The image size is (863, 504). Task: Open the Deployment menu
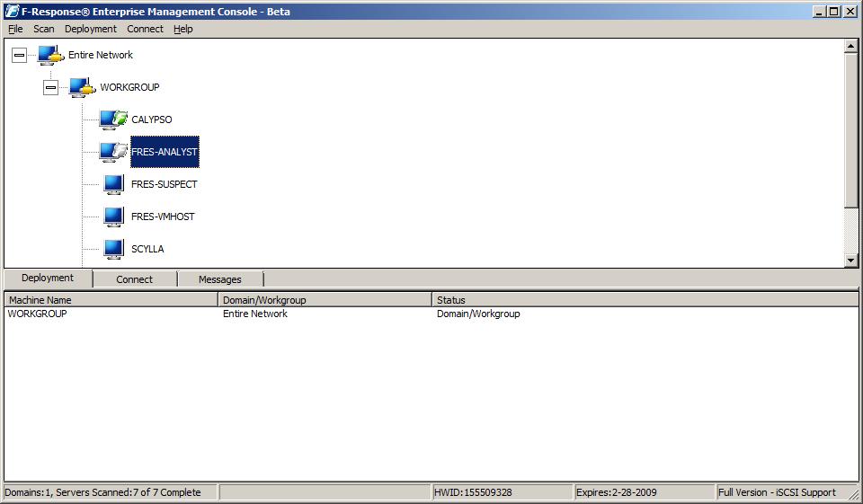coord(90,29)
